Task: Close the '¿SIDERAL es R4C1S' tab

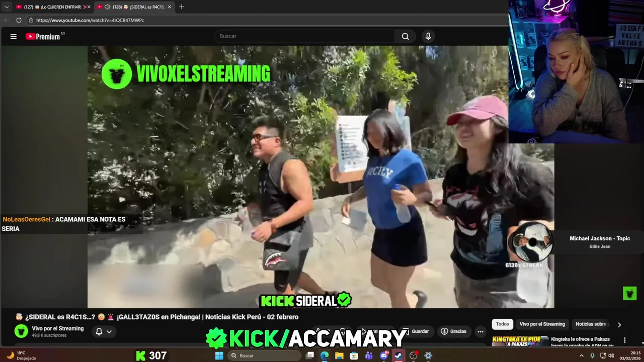Action: pos(170,7)
